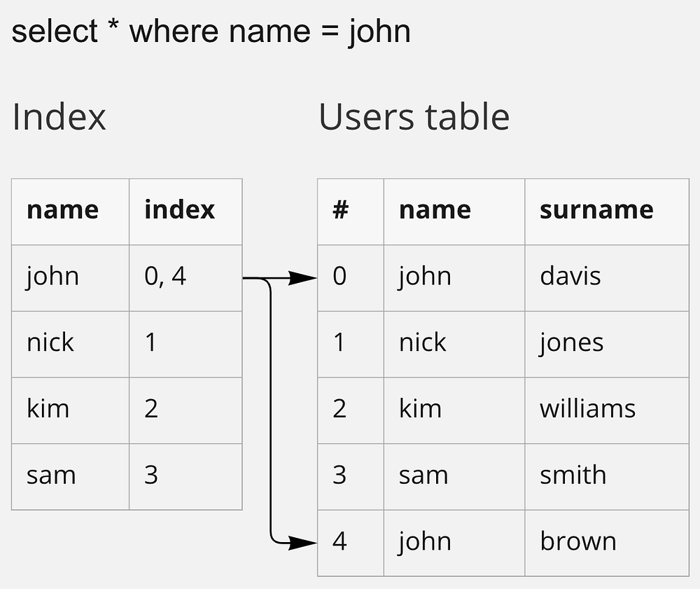Click the 'Index' heading text
The height and width of the screenshot is (589, 700).
pyautogui.click(x=59, y=117)
